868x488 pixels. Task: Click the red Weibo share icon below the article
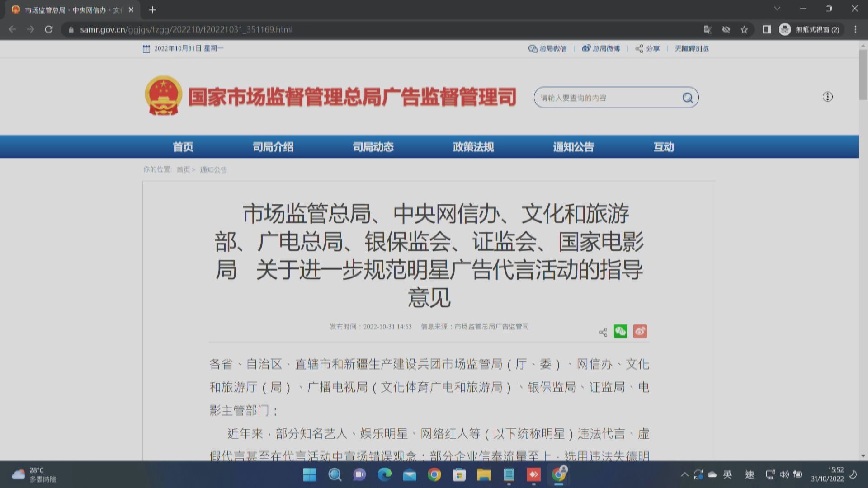(640, 331)
